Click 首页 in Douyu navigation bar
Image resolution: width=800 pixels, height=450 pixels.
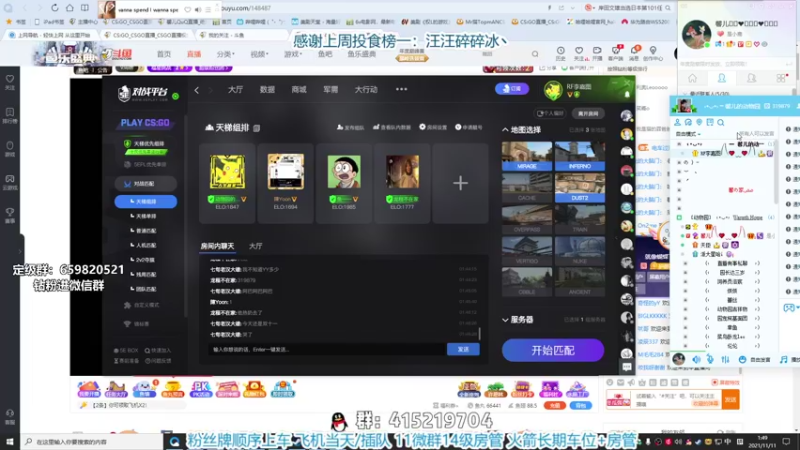(x=164, y=54)
